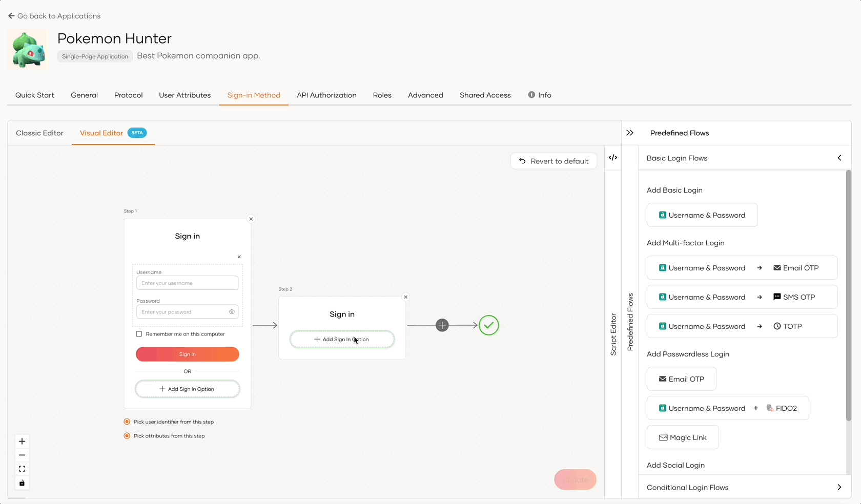Viewport: 861px width, 504px height.
Task: Click the Add Multi-factor Login heading
Action: [686, 243]
